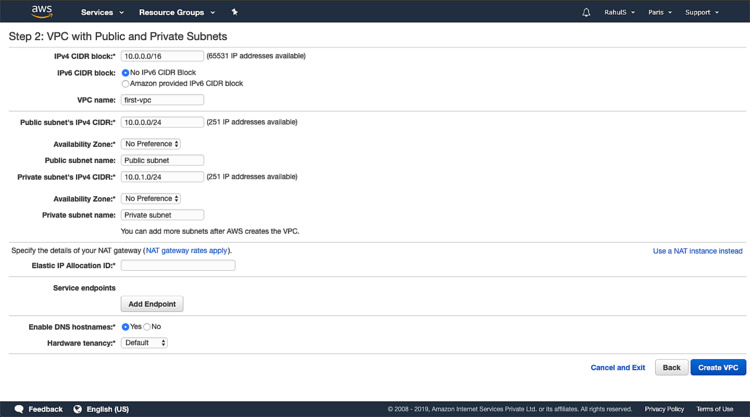Click the AWS logo icon
750x417 pixels.
41,12
